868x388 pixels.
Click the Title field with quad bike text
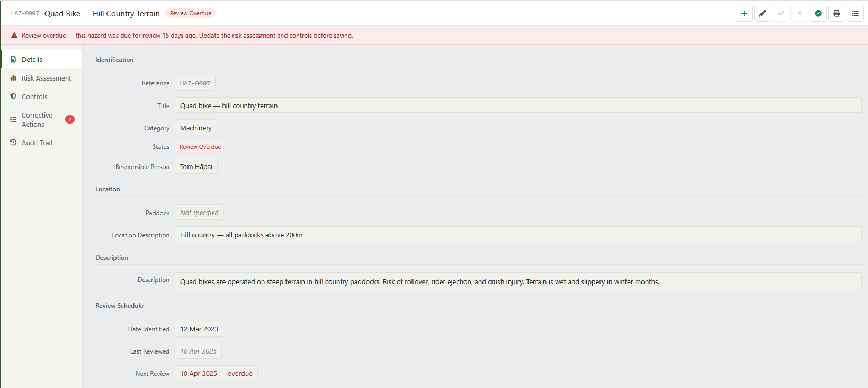click(518, 105)
